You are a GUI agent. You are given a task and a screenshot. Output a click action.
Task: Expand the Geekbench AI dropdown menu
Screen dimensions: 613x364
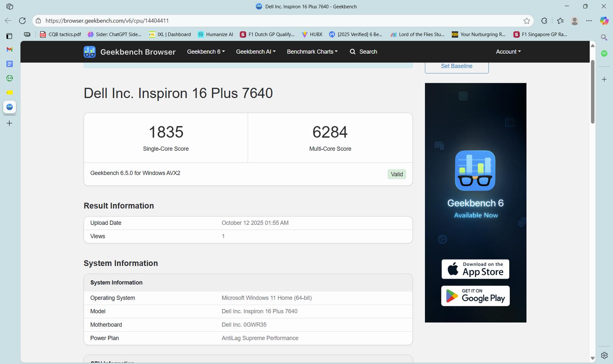click(255, 52)
